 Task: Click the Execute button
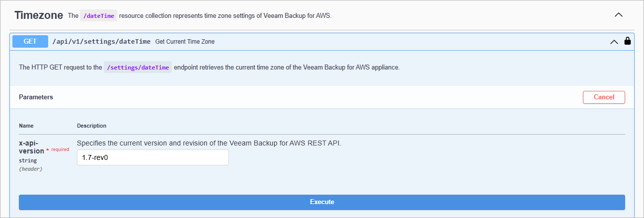pos(322,202)
